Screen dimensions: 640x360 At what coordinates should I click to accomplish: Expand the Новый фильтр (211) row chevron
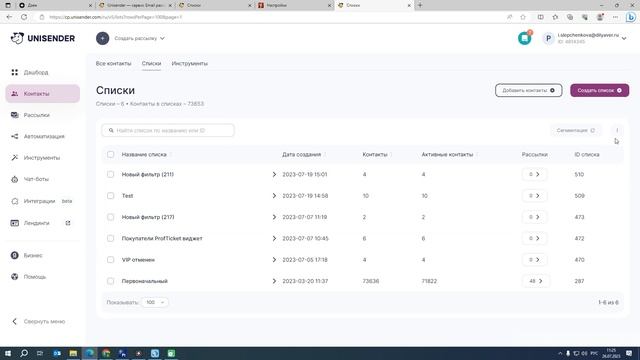[x=274, y=174]
